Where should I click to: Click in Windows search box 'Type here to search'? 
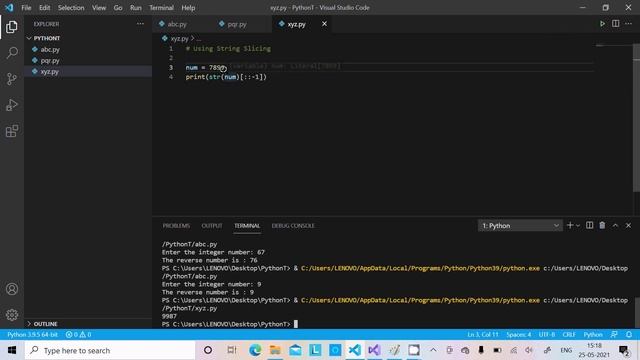point(110,350)
